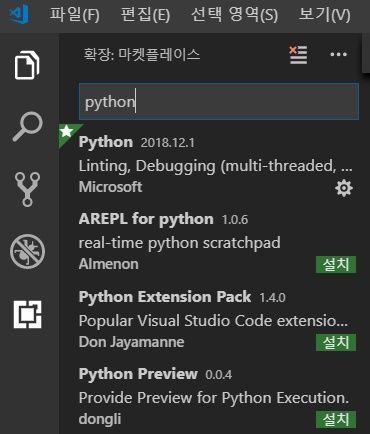Click the VS Code logo icon
The image size is (370, 434).
19,14
